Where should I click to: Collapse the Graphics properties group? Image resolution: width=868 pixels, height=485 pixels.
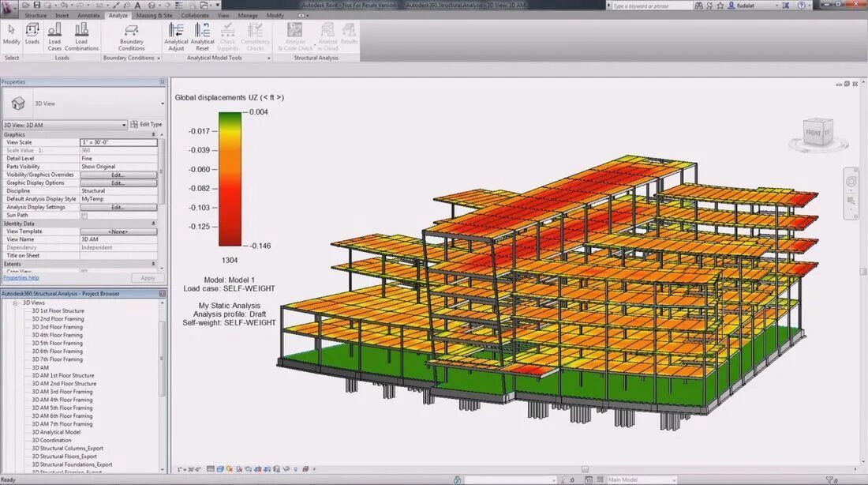153,135
